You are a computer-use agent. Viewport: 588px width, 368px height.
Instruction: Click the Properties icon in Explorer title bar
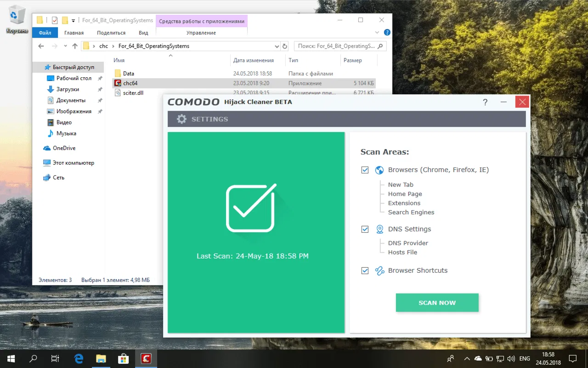point(55,20)
